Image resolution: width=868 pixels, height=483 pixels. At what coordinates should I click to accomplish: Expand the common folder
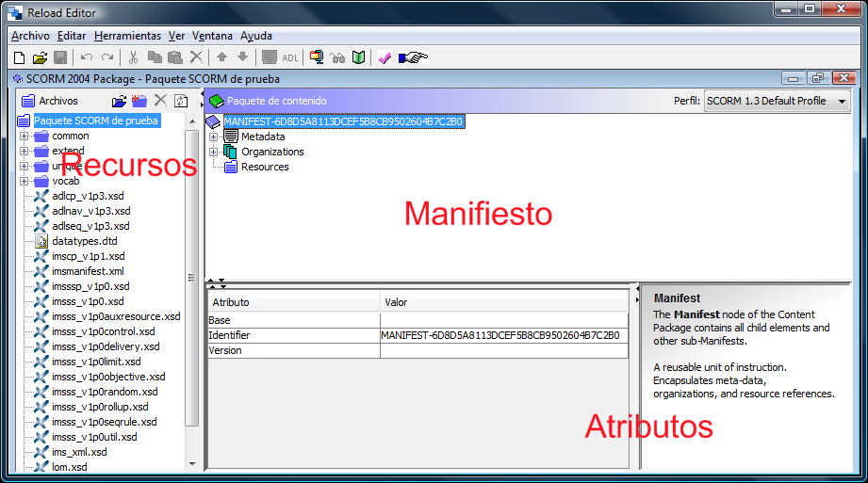[x=24, y=136]
